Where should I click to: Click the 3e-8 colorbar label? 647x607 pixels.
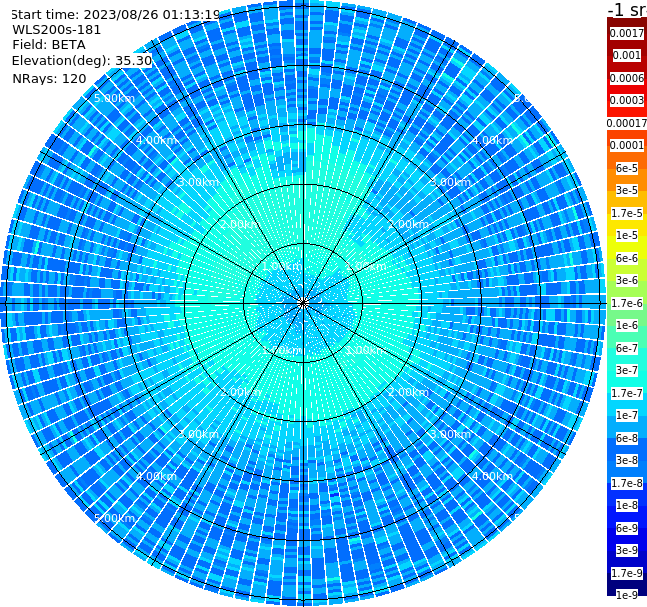627,460
